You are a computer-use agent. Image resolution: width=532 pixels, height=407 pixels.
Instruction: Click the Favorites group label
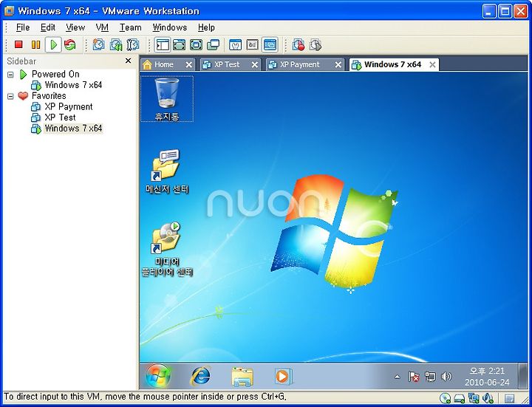coord(49,95)
